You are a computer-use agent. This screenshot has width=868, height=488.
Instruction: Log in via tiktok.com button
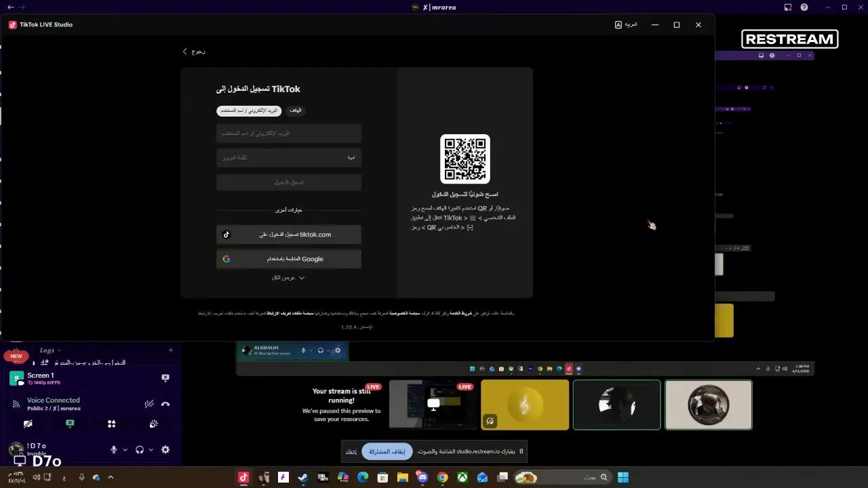[x=289, y=235]
